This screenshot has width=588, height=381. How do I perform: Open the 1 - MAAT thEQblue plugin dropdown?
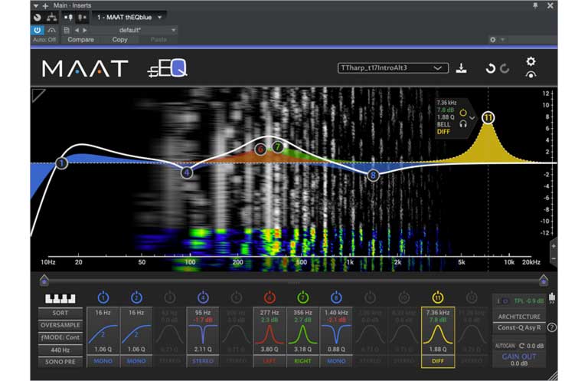pos(129,18)
